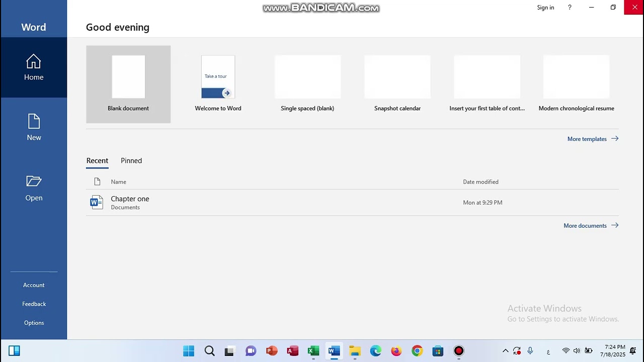Open Microsoft Store from the taskbar

pyautogui.click(x=438, y=351)
